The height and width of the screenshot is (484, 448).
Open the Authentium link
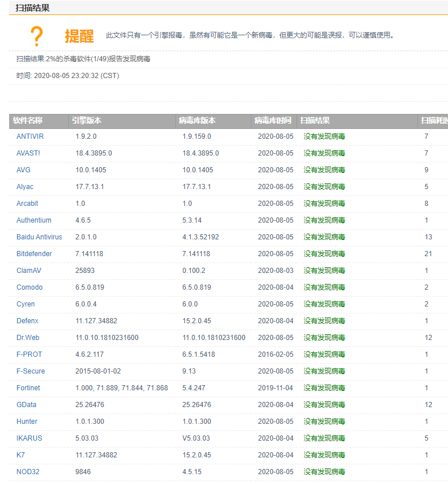tap(34, 220)
